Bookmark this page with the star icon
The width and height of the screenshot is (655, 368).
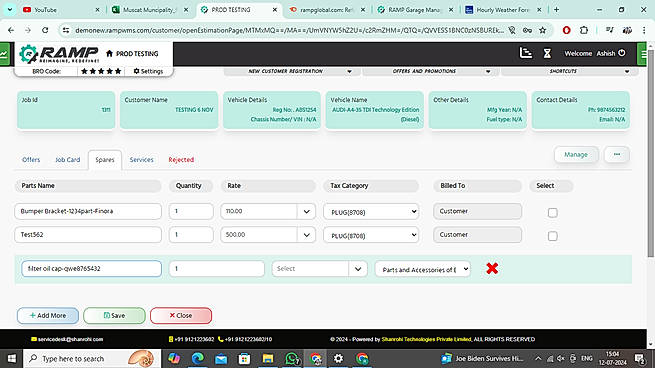pos(542,30)
